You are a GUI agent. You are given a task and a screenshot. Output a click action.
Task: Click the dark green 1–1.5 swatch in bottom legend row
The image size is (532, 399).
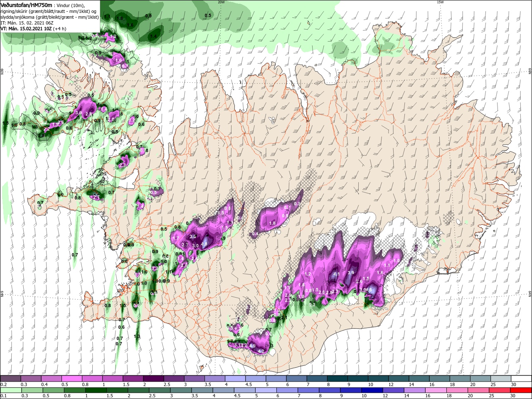(x=96, y=390)
